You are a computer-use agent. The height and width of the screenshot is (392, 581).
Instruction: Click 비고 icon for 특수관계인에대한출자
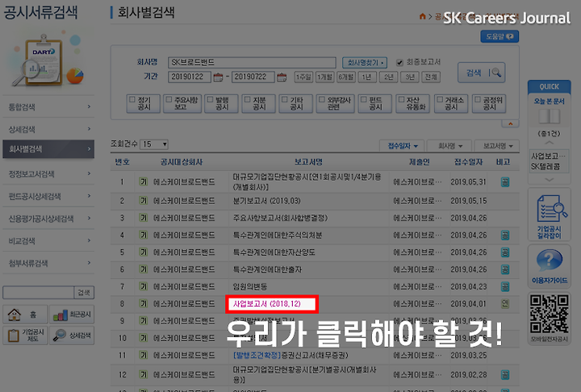point(504,269)
